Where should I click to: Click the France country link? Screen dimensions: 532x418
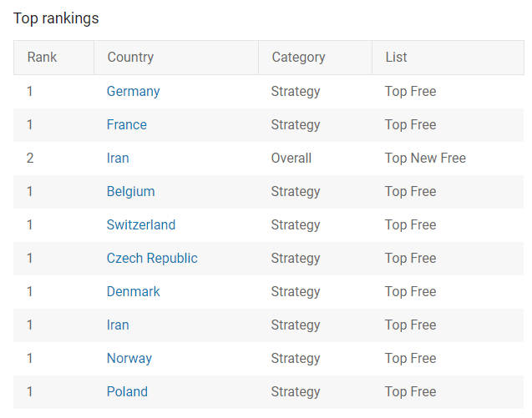(126, 125)
